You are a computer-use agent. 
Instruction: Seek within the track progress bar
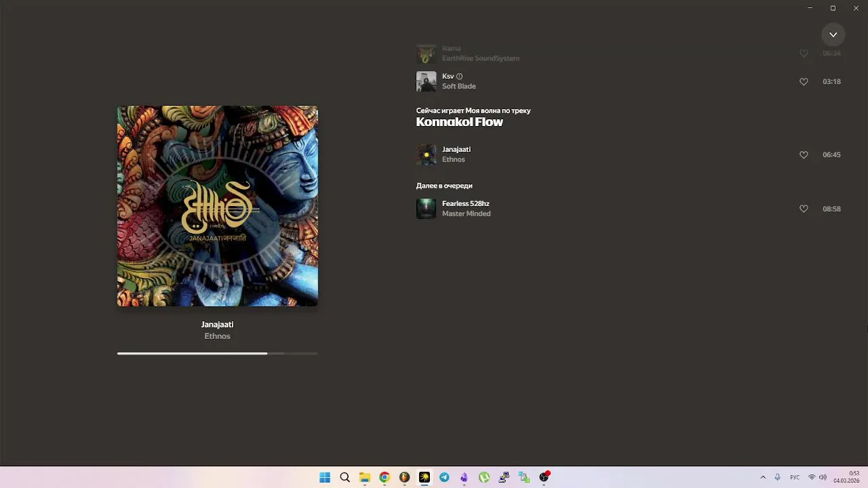coord(218,353)
